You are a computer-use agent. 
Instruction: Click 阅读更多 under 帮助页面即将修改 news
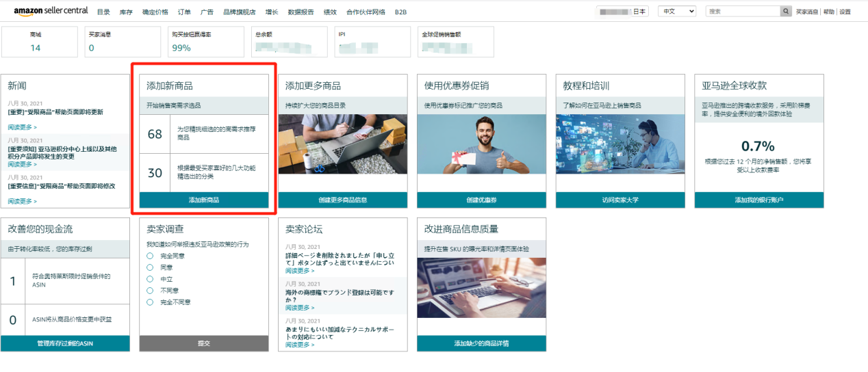(23, 201)
